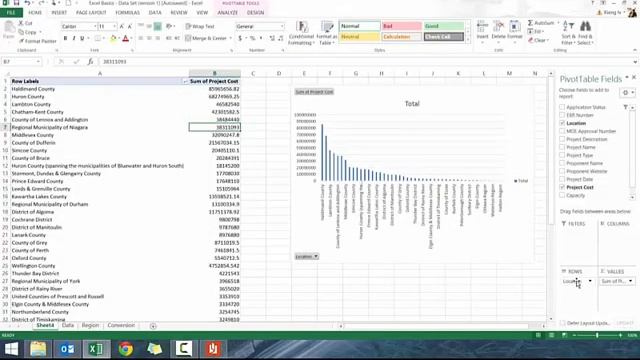The height and width of the screenshot is (360, 640).
Task: Select the Neutral cell style
Action: tap(359, 37)
